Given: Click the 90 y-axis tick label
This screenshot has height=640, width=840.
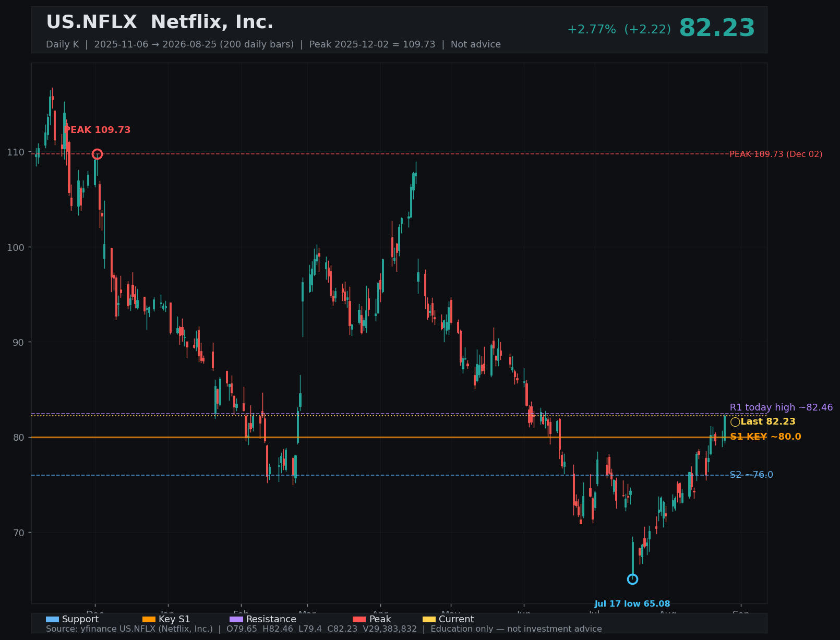Looking at the screenshot, I should coord(18,342).
